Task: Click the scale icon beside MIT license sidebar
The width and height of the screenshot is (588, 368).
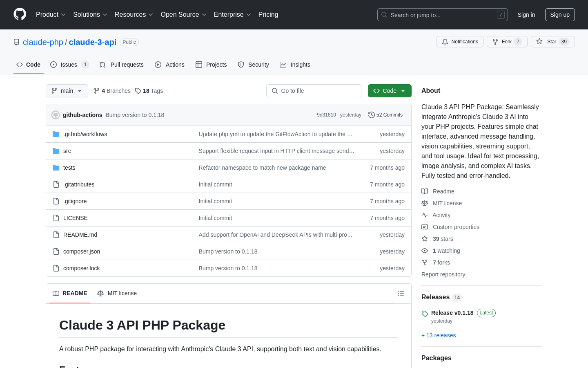Action: click(425, 203)
